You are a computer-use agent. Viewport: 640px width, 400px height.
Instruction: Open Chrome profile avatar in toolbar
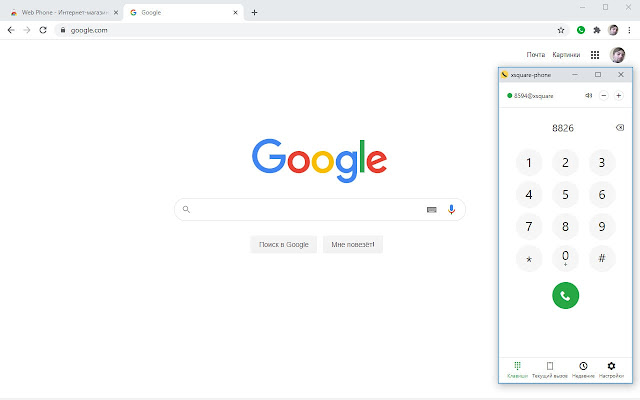tap(613, 30)
